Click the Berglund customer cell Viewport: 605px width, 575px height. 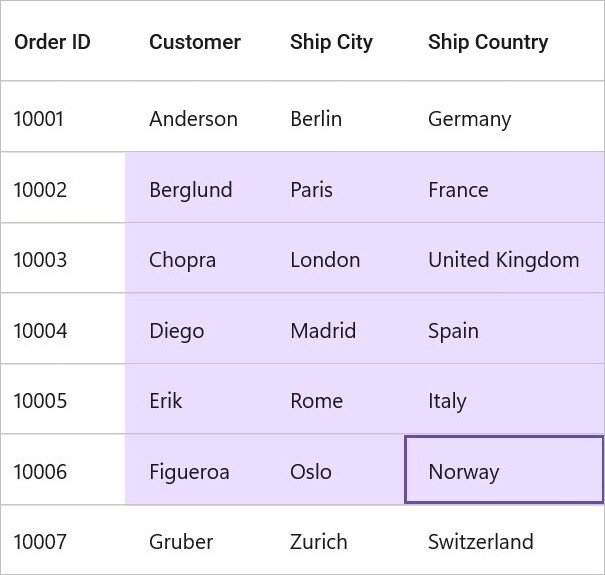[196, 188]
